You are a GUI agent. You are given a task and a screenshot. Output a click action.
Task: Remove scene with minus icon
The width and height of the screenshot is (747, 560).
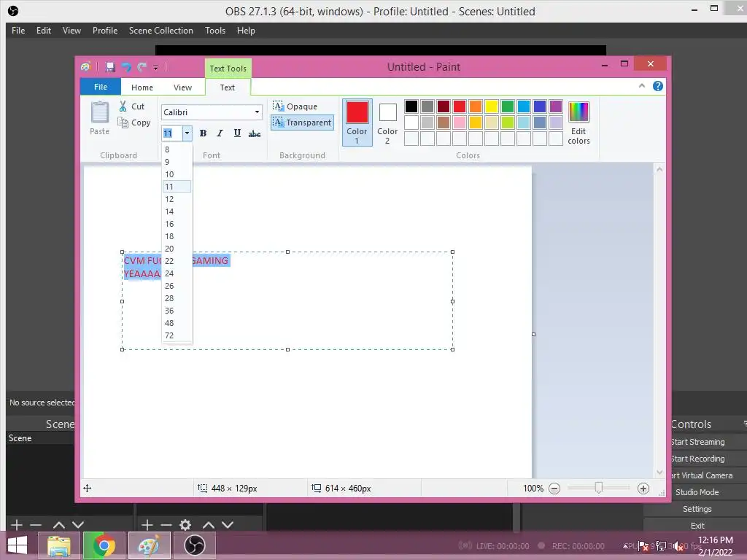36,525
